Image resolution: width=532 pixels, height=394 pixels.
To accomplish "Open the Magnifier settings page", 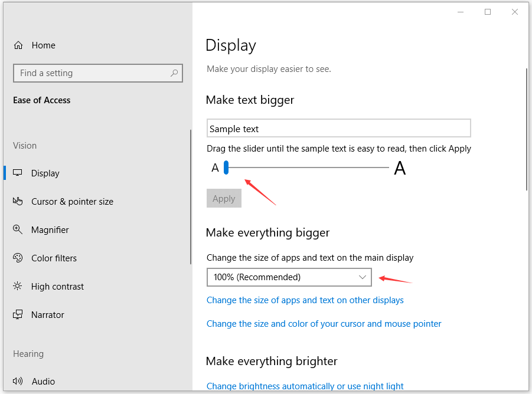I will pos(50,230).
